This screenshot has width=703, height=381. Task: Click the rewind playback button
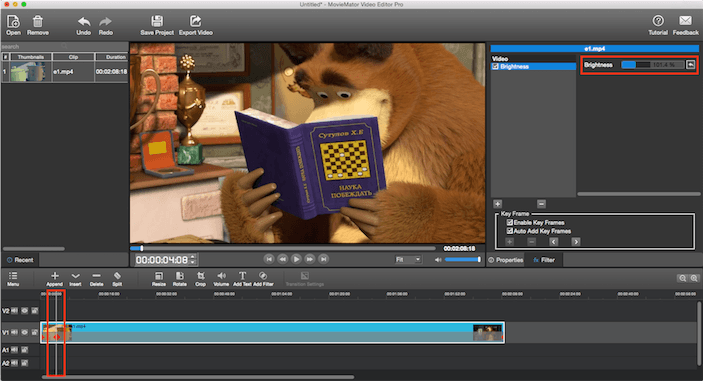[x=282, y=259]
